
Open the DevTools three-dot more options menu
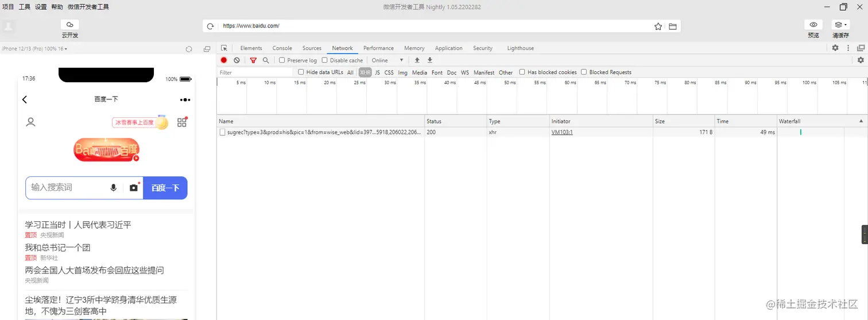point(848,48)
